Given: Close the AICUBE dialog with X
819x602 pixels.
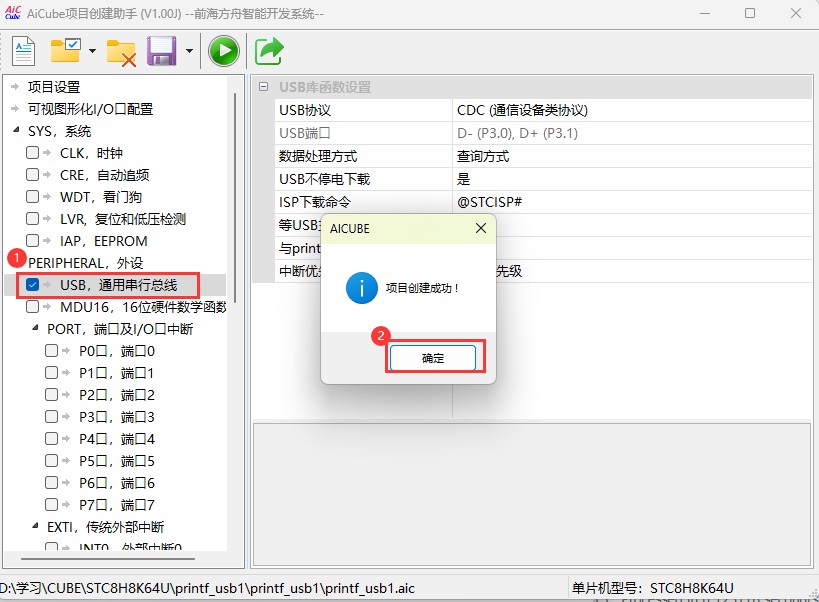Looking at the screenshot, I should point(481,228).
